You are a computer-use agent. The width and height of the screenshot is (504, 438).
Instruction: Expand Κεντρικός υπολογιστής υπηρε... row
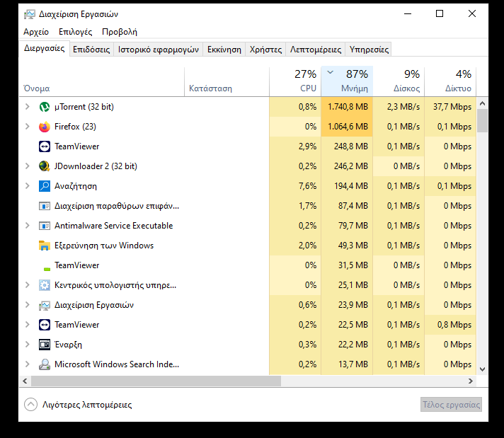point(28,285)
